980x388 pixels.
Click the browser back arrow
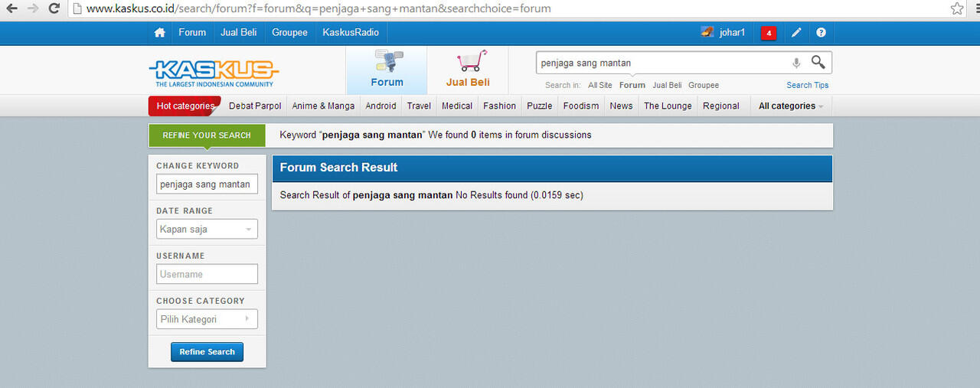[12, 9]
